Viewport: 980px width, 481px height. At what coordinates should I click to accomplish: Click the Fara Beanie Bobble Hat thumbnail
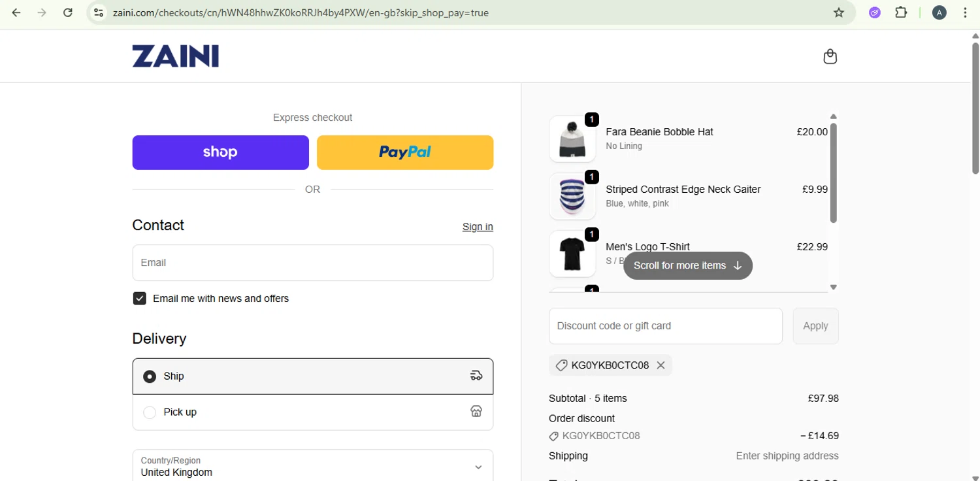(572, 139)
